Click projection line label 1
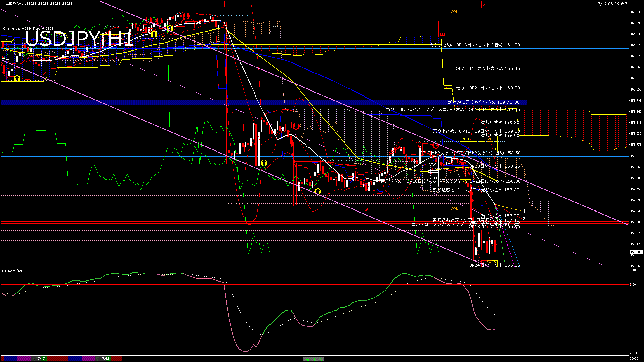This screenshot has height=362, width=644. click(524, 211)
